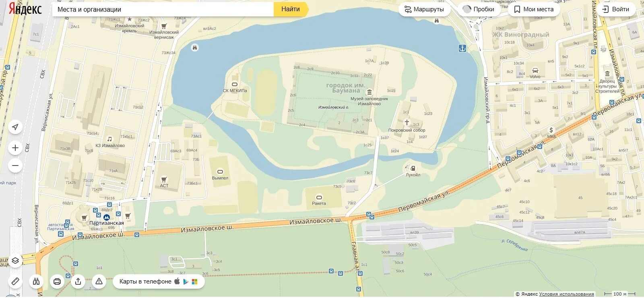
Task: Click the map scale bar
Action: 619,294
